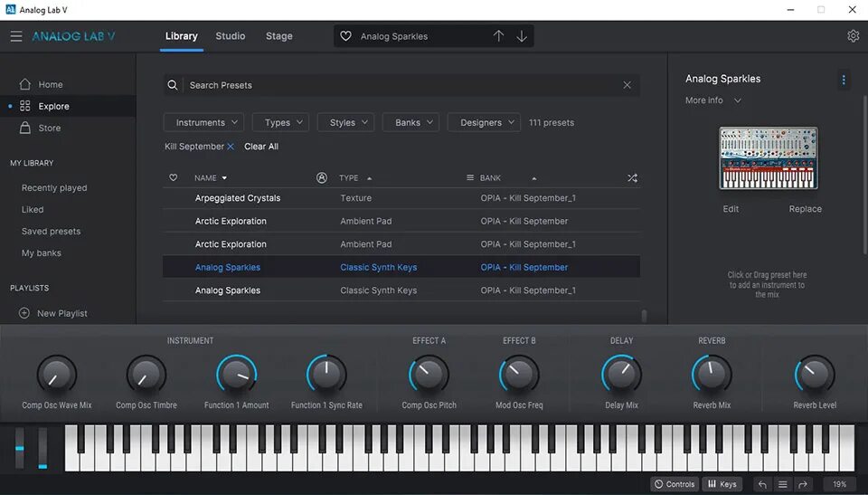Open the Styles filter dropdown
This screenshot has height=495, width=868.
coord(346,122)
